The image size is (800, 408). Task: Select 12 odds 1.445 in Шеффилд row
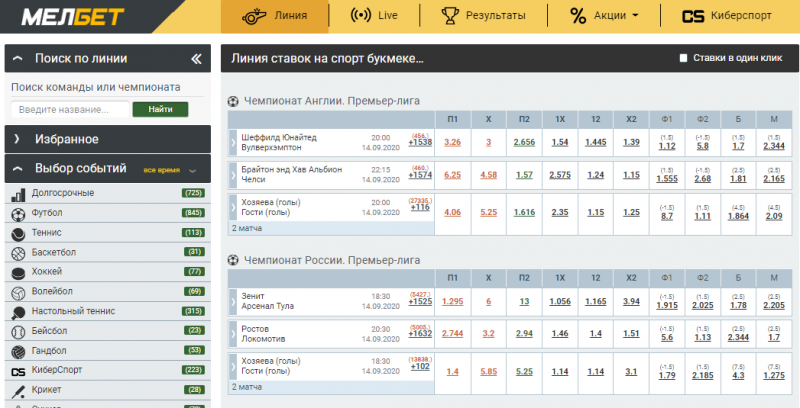pyautogui.click(x=595, y=142)
